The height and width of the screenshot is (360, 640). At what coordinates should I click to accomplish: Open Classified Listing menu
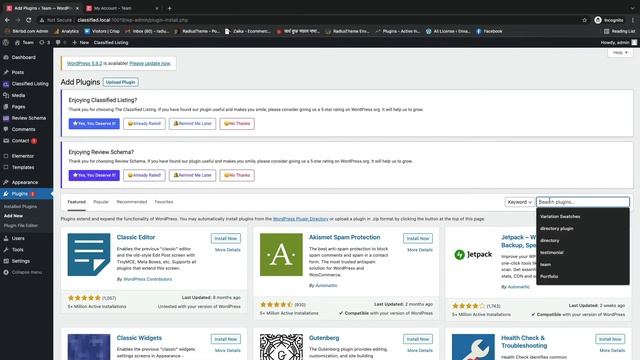pos(30,84)
